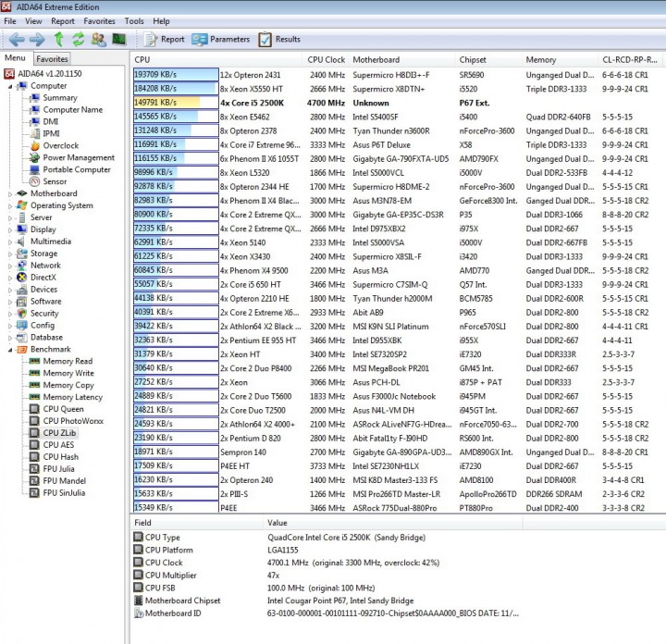The height and width of the screenshot is (644, 666).
Task: Expand the Display tree node
Action: pos(10,229)
